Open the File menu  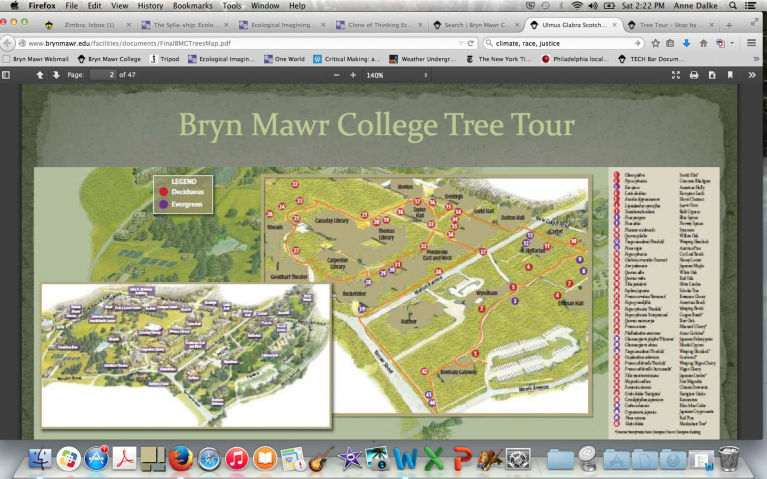tap(71, 6)
